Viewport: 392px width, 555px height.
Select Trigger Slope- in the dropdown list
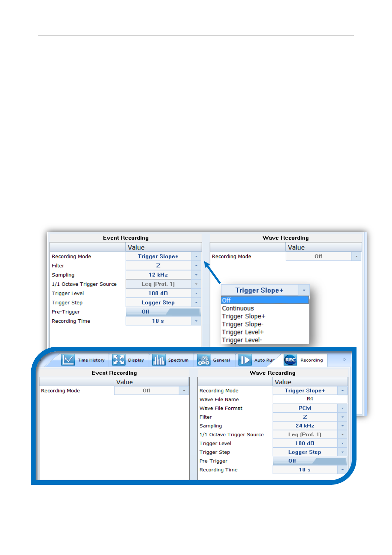pos(265,324)
